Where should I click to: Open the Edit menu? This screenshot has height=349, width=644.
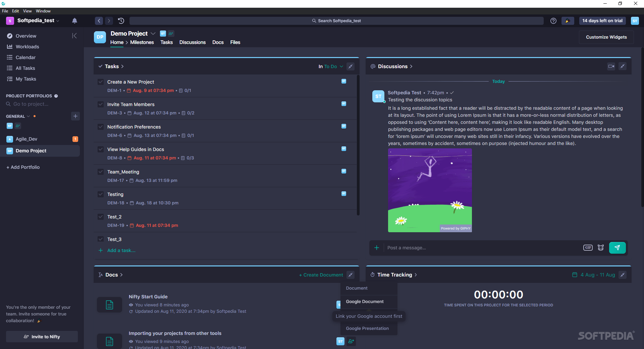(15, 11)
